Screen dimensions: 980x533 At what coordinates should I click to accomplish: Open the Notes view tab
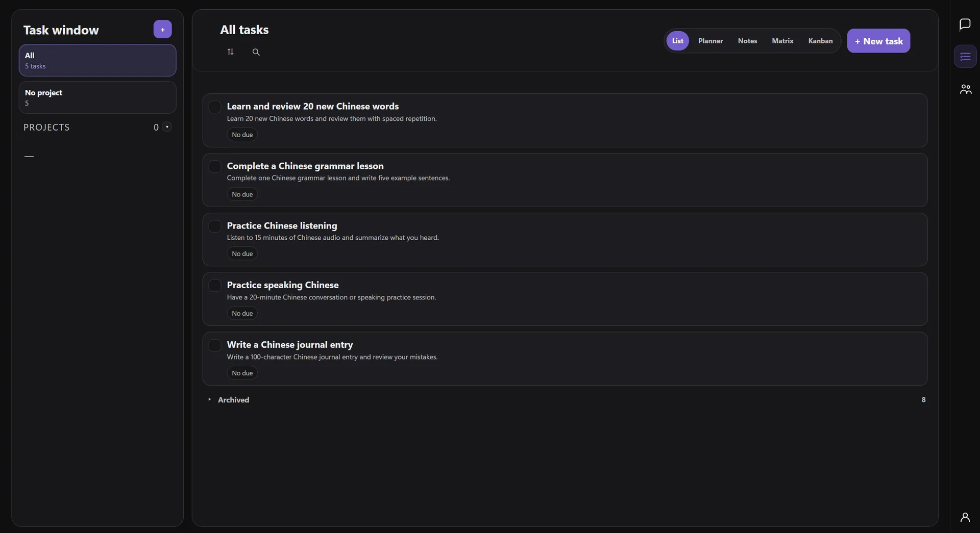click(x=747, y=41)
